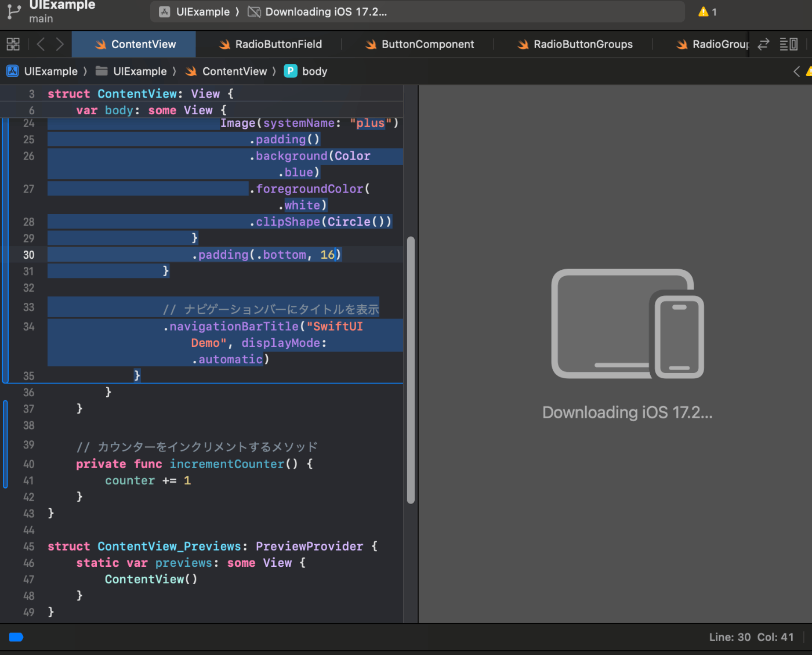Click the source control branch icon
The height and width of the screenshot is (655, 812).
(x=14, y=12)
